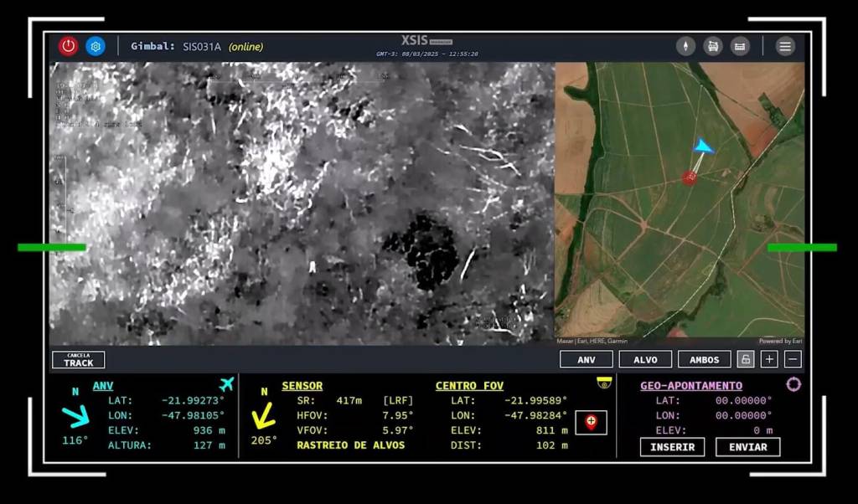This screenshot has height=504, width=858.
Task: Select the ALVO map focus button
Action: coord(645,359)
